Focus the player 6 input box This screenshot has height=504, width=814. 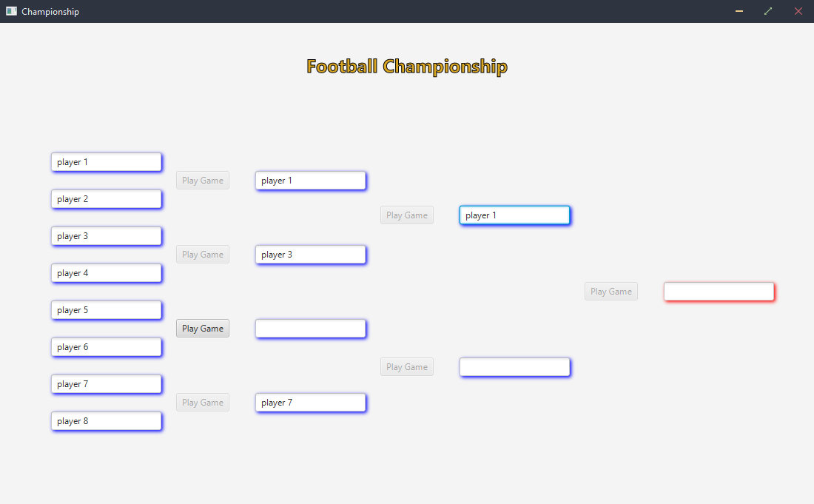pos(107,347)
